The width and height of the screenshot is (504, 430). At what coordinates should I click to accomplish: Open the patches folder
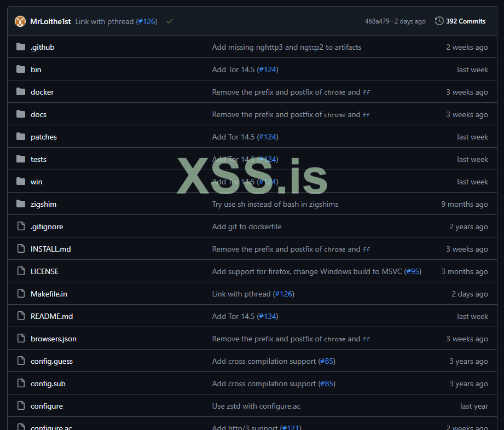44,137
